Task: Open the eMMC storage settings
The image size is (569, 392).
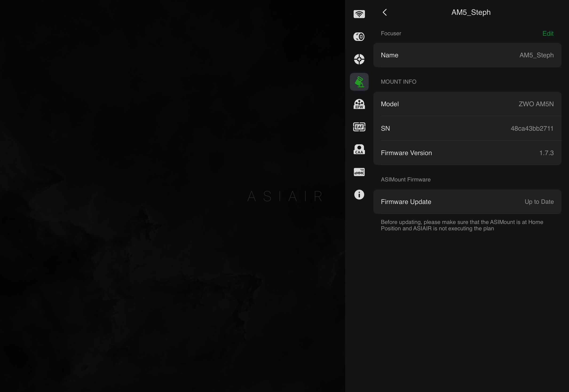Action: coord(359,172)
